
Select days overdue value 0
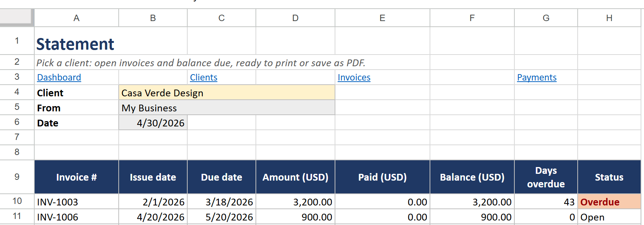tap(546, 217)
